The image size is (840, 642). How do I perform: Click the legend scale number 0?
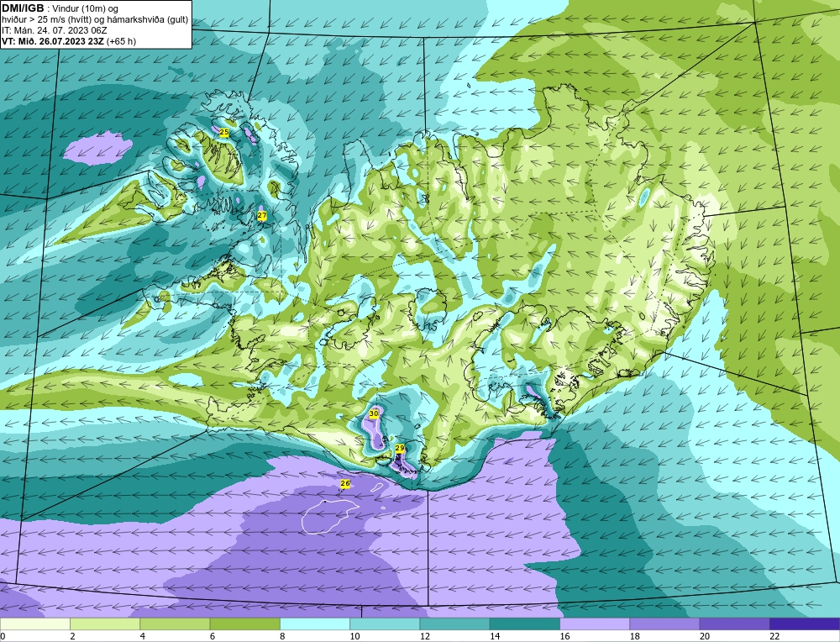pos(3,636)
